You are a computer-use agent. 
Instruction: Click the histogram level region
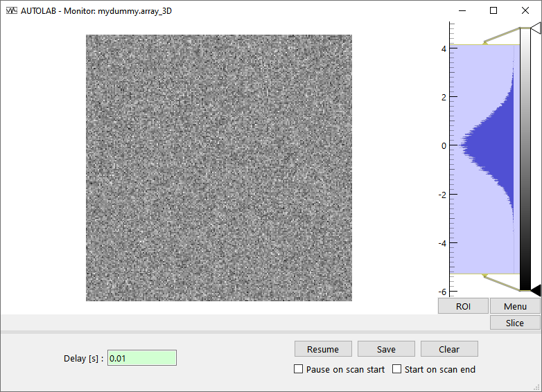[486, 159]
